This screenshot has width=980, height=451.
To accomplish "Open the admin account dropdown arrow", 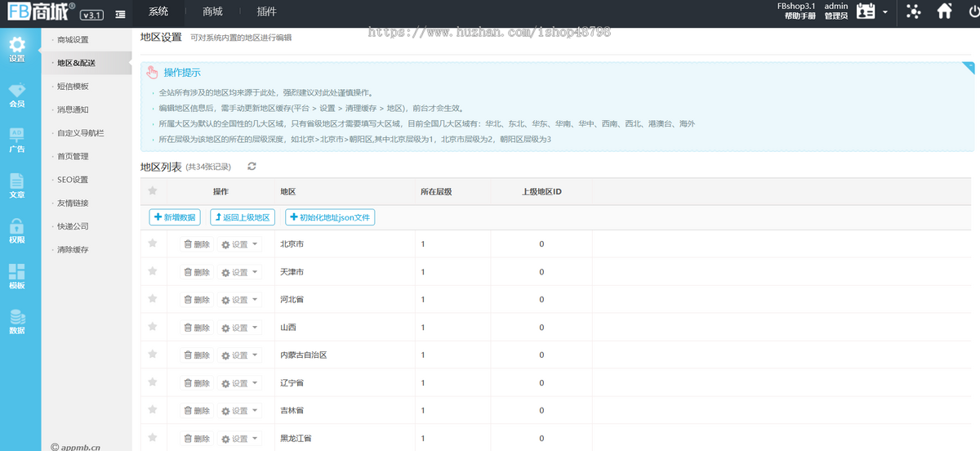I will (x=884, y=12).
